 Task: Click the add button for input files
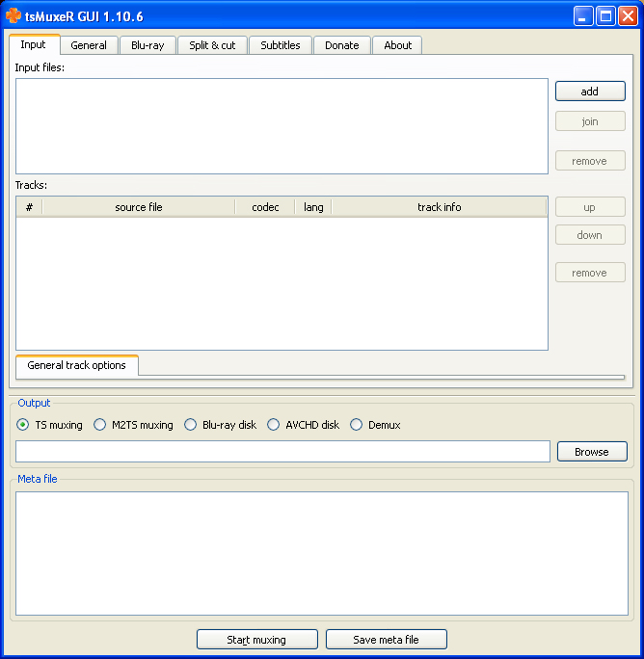(x=590, y=92)
